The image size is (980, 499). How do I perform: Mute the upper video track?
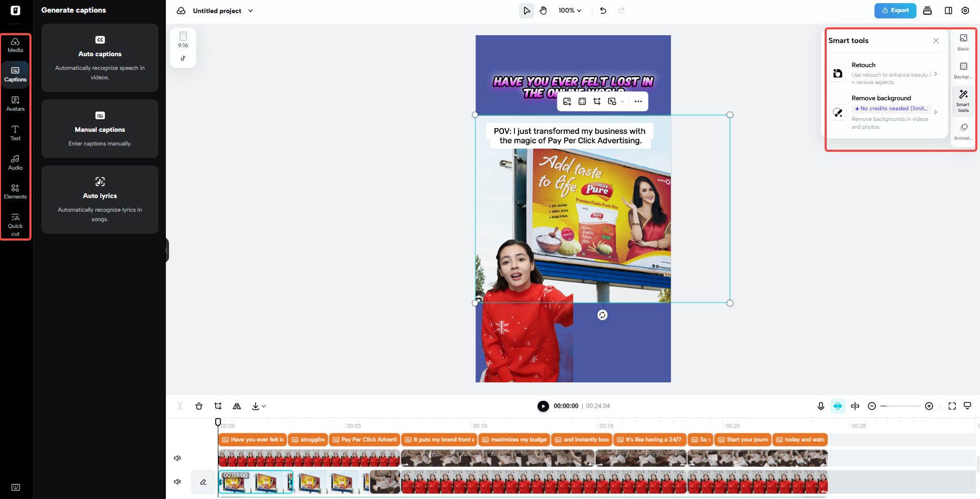(x=177, y=458)
